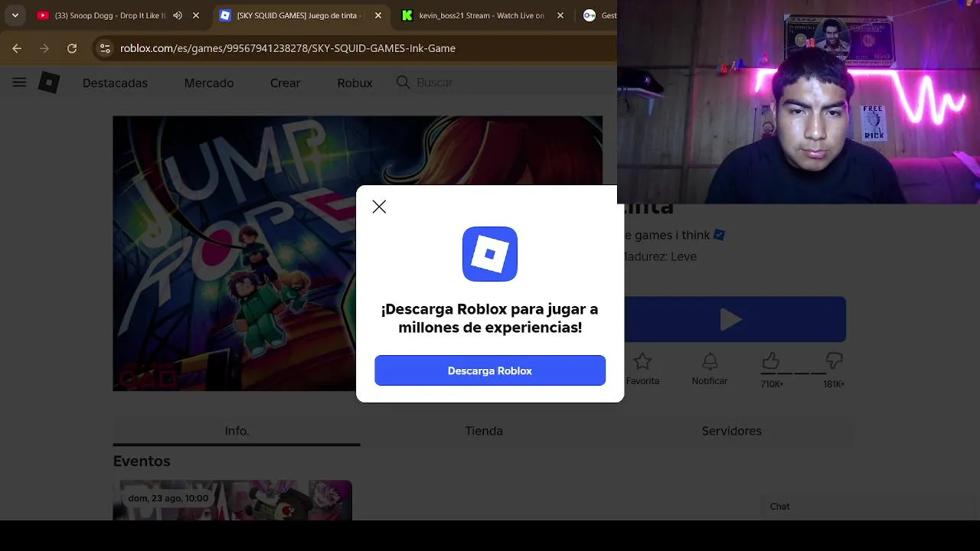Click the Notificar bell icon

710,361
